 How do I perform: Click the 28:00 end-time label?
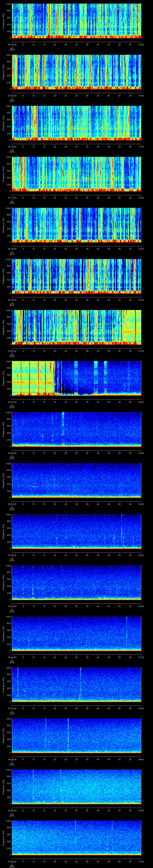click(x=141, y=708)
